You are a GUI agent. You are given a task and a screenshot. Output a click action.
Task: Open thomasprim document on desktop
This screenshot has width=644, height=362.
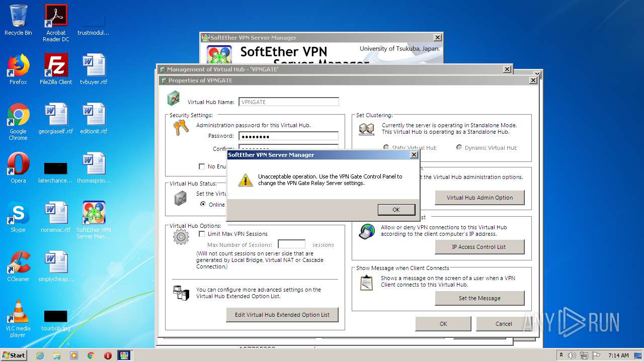[94, 168]
